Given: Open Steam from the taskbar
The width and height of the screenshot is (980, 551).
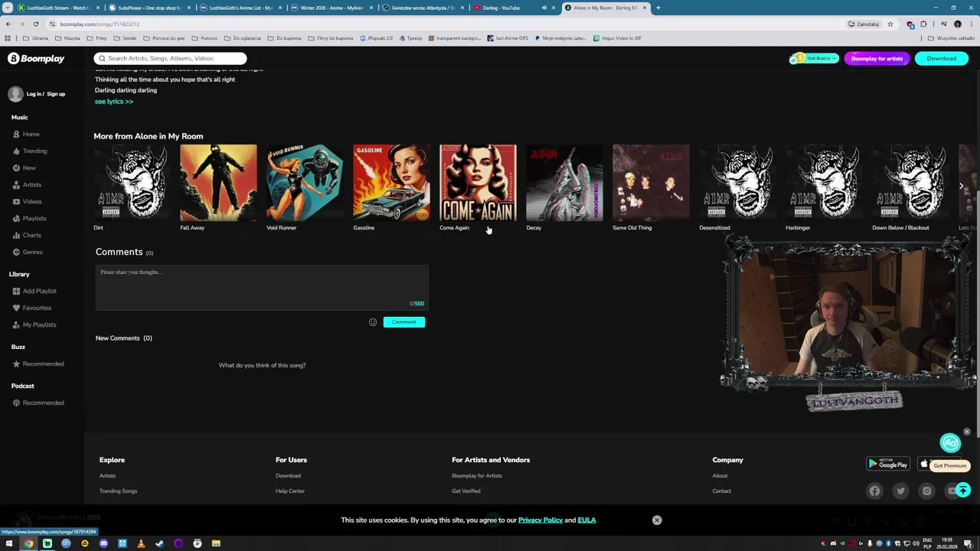Looking at the screenshot, I should point(159,543).
